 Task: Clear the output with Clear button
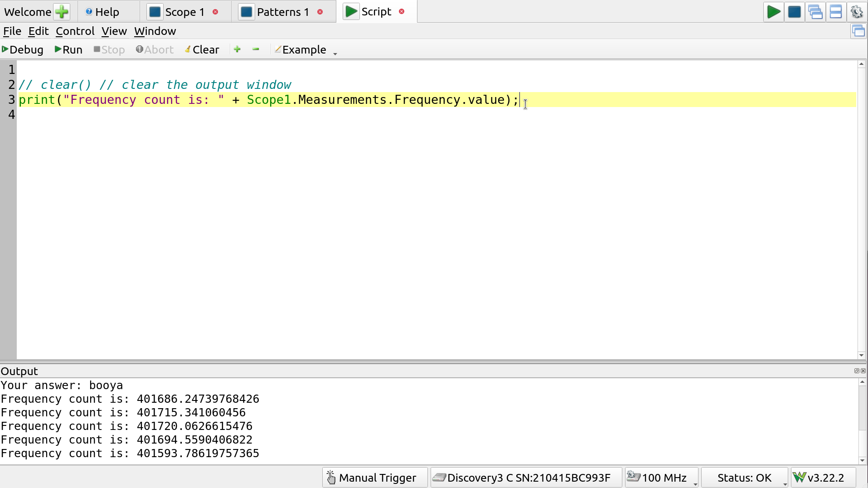(202, 49)
